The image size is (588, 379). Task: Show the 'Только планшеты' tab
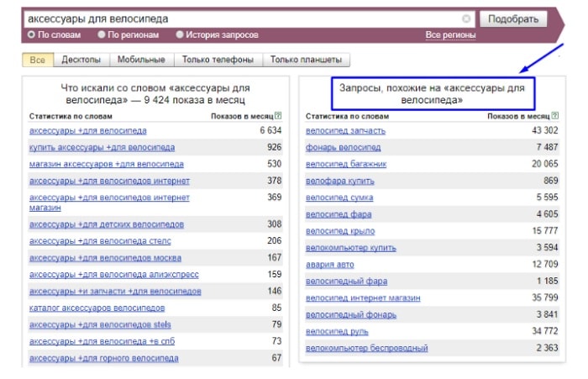pyautogui.click(x=307, y=61)
